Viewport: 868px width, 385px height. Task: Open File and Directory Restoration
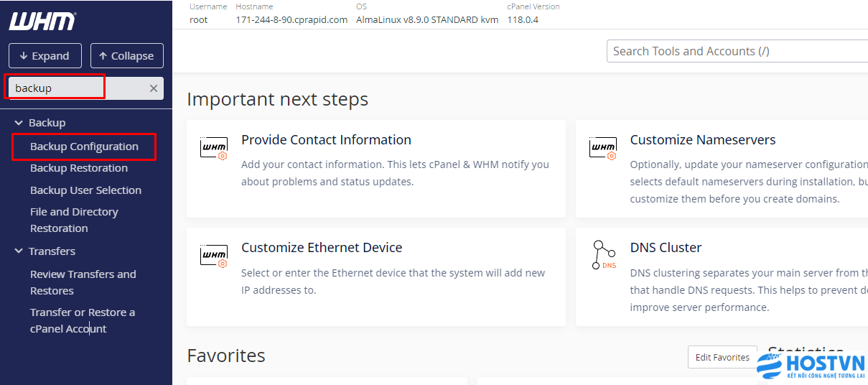74,220
